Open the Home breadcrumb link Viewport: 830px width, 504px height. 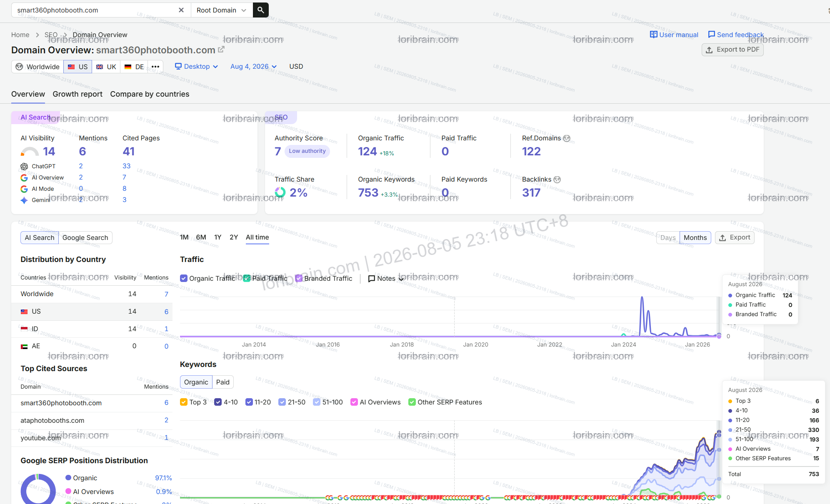click(x=20, y=35)
